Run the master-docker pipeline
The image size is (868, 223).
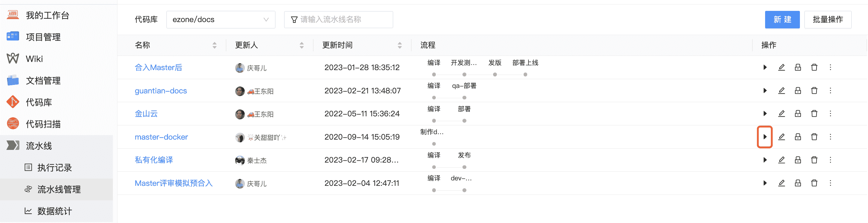[x=765, y=137]
